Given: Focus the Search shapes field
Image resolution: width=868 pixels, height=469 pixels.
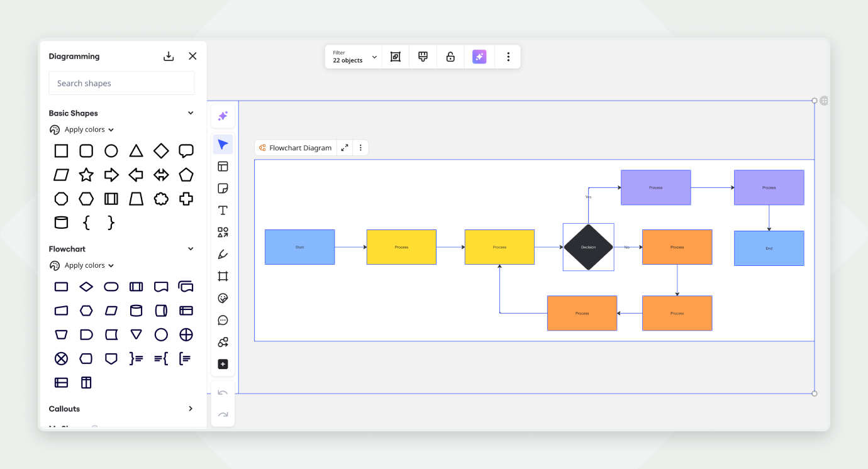Looking at the screenshot, I should (121, 83).
